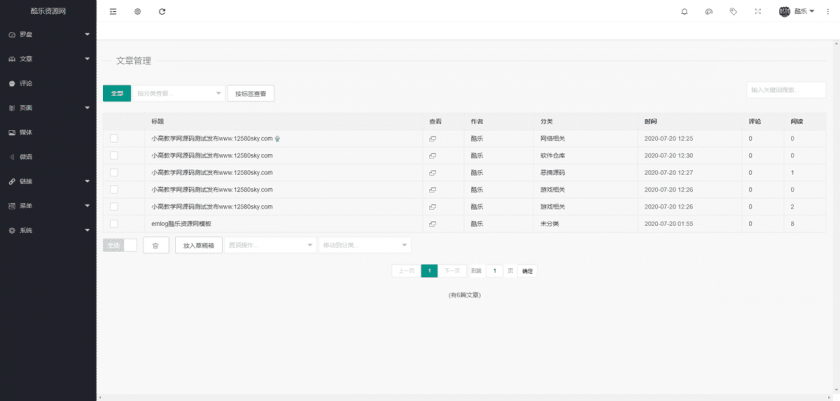Open view icon for the 网络相关 article

(x=432, y=139)
